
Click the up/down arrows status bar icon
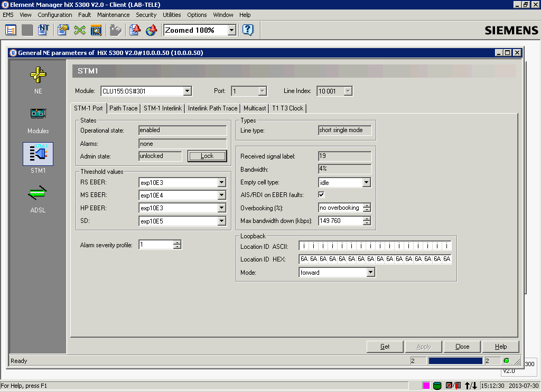coord(471,386)
